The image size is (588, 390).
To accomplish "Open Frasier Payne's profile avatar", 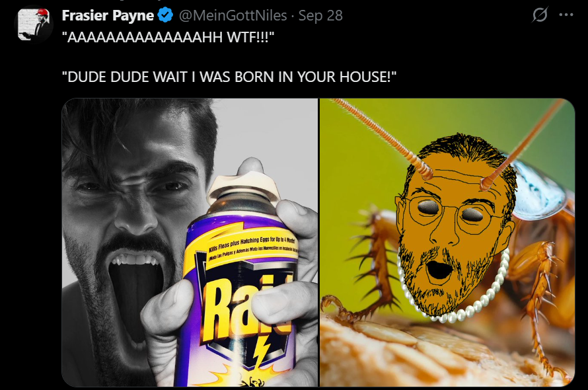I will click(x=34, y=24).
